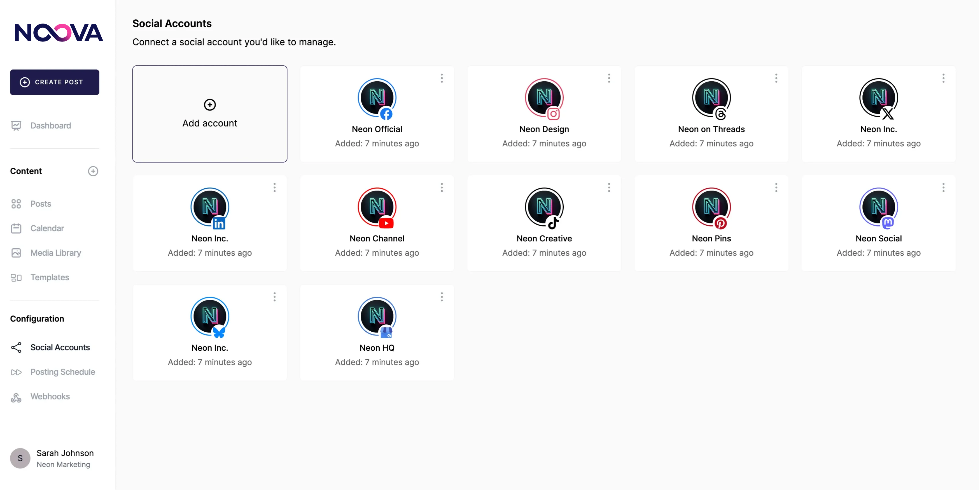
Task: Open the Webhooks configuration page
Action: pyautogui.click(x=50, y=397)
